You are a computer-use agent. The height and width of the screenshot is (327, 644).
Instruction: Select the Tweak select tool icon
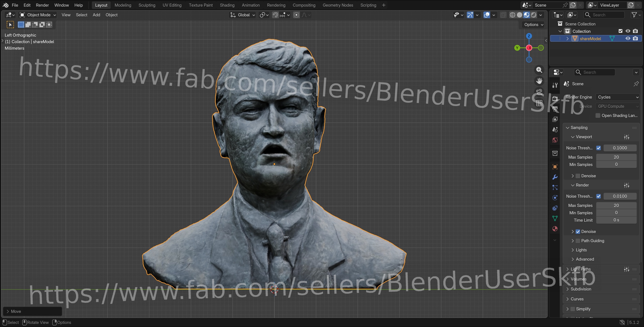(x=10, y=24)
